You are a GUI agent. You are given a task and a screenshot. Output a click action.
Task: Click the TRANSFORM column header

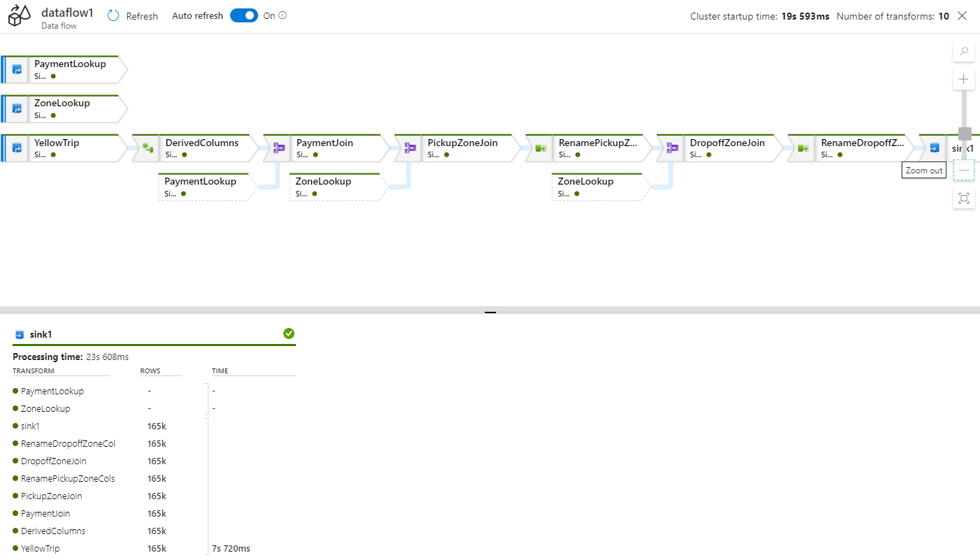34,371
